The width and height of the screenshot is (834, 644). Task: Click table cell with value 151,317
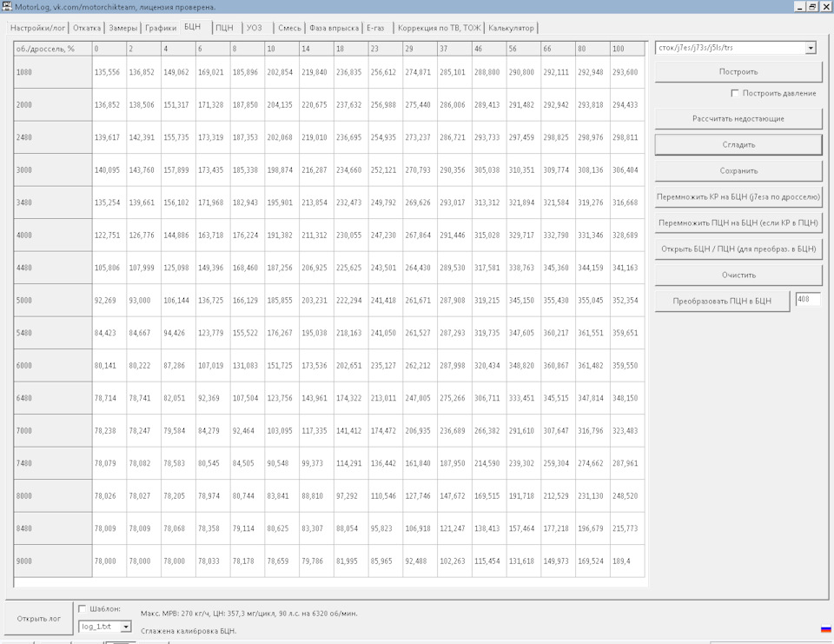coord(178,105)
